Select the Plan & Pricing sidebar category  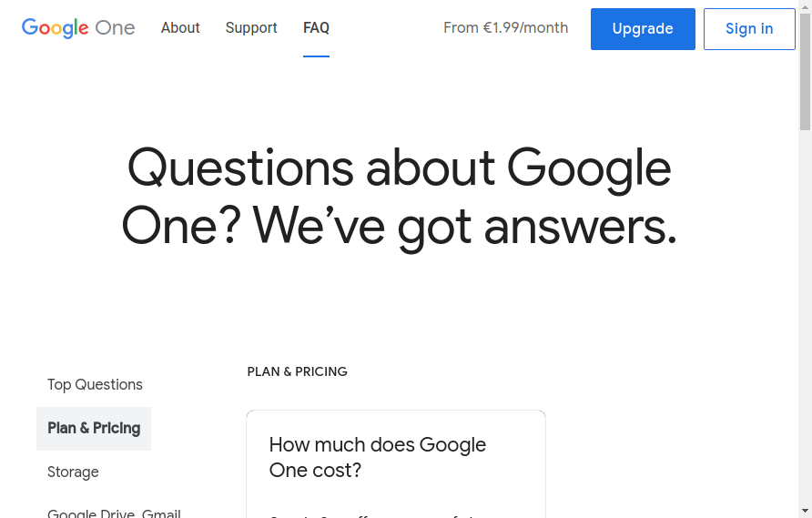[94, 429]
